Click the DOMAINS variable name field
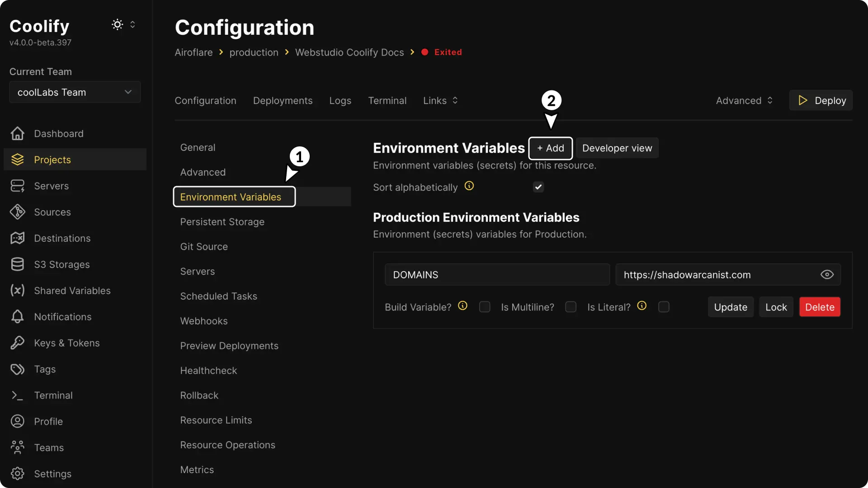 tap(497, 275)
